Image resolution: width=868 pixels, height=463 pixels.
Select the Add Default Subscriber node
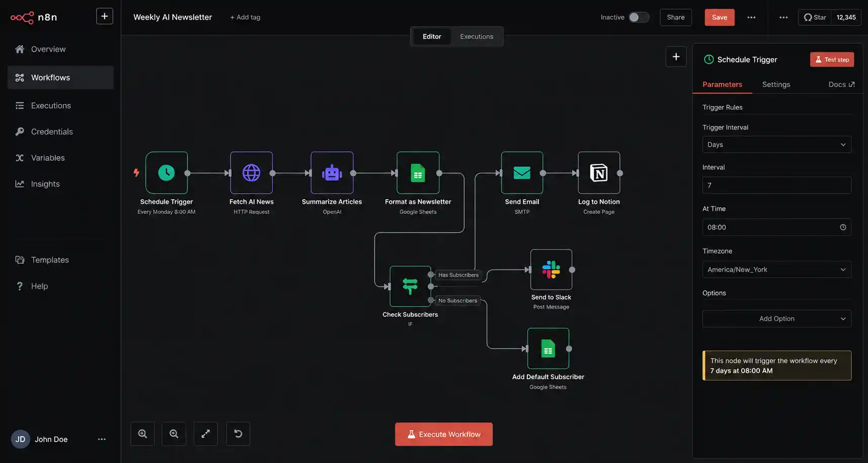tap(548, 348)
